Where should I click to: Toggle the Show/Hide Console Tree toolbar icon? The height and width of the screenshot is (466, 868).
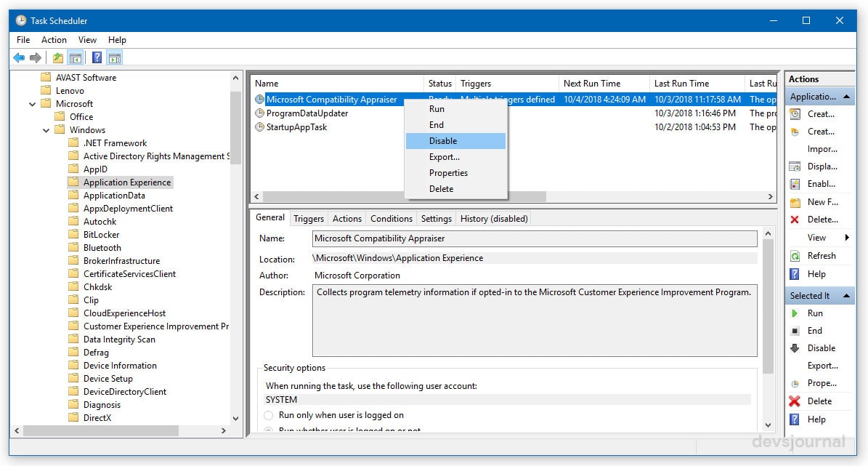tap(76, 57)
